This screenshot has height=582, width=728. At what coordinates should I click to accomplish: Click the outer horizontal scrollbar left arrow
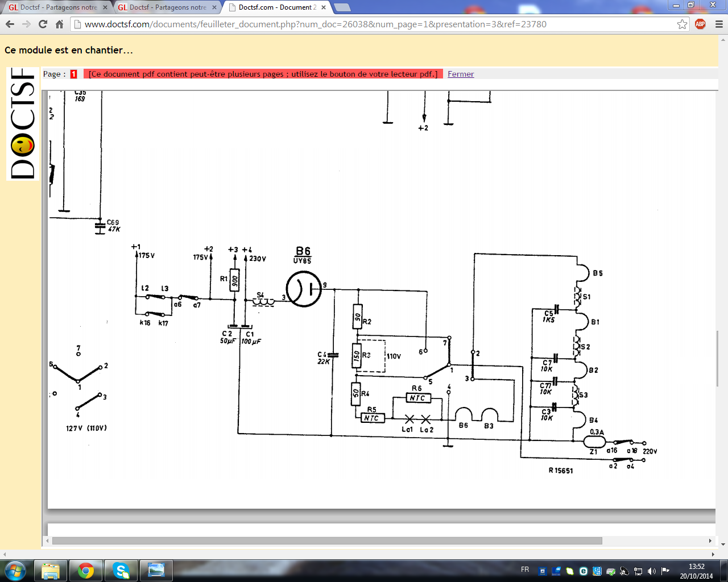click(5, 554)
